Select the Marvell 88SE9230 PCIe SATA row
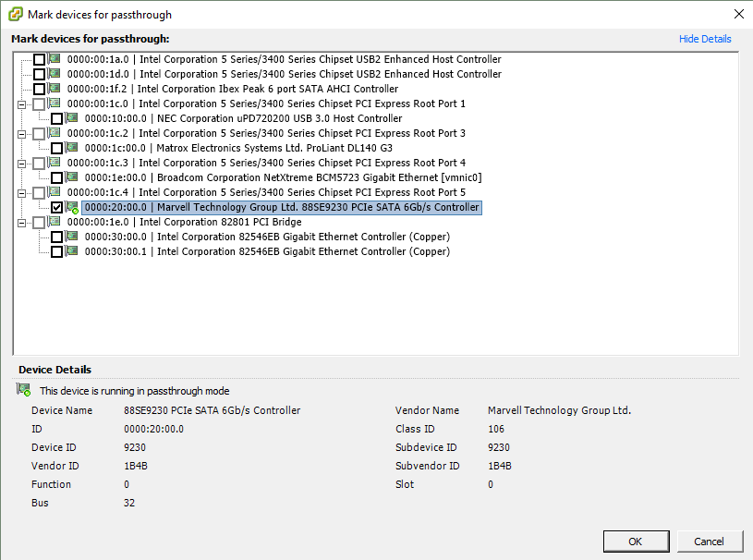The width and height of the screenshot is (753, 560). coord(282,208)
